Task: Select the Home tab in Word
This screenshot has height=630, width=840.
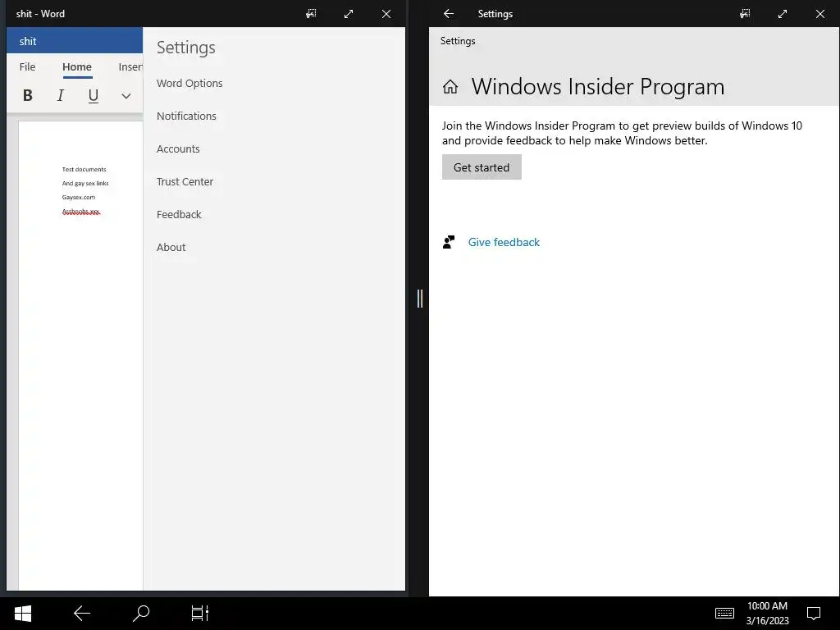Action: (77, 67)
